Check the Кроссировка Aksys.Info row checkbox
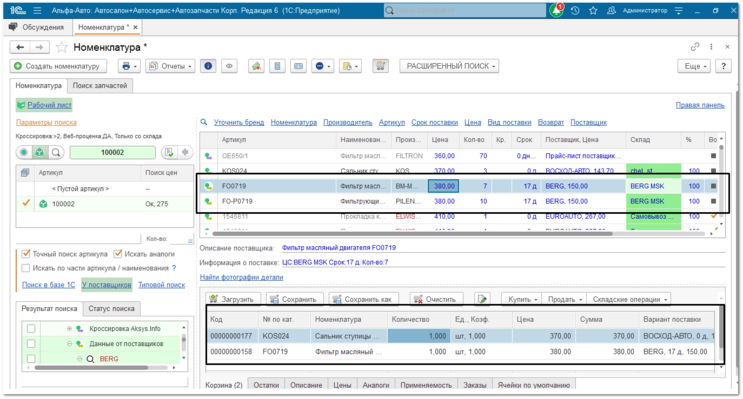The image size is (743, 399). point(31,328)
